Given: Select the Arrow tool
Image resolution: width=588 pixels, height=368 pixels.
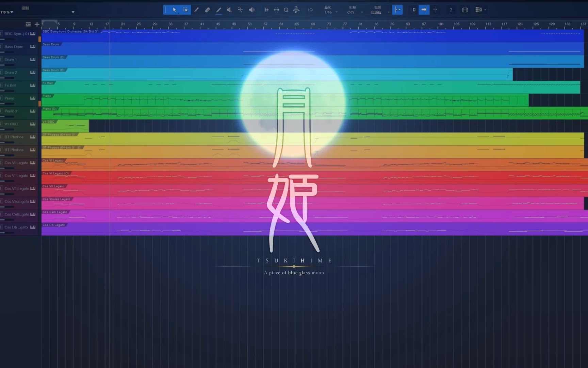Looking at the screenshot, I should 174,10.
